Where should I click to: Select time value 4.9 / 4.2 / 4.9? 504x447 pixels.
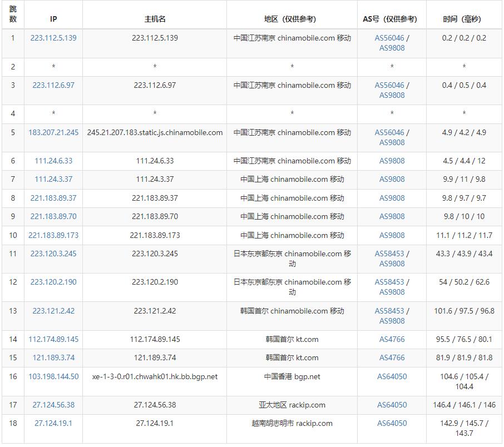464,132
